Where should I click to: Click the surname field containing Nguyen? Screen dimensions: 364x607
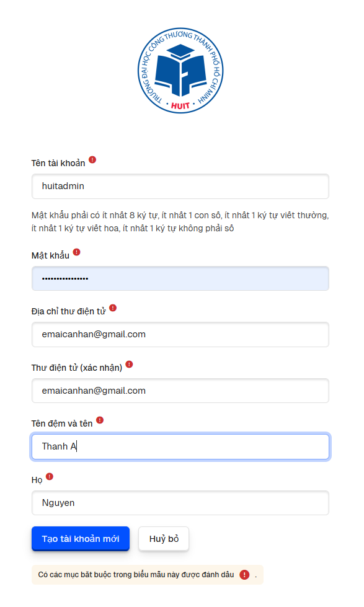coord(180,503)
